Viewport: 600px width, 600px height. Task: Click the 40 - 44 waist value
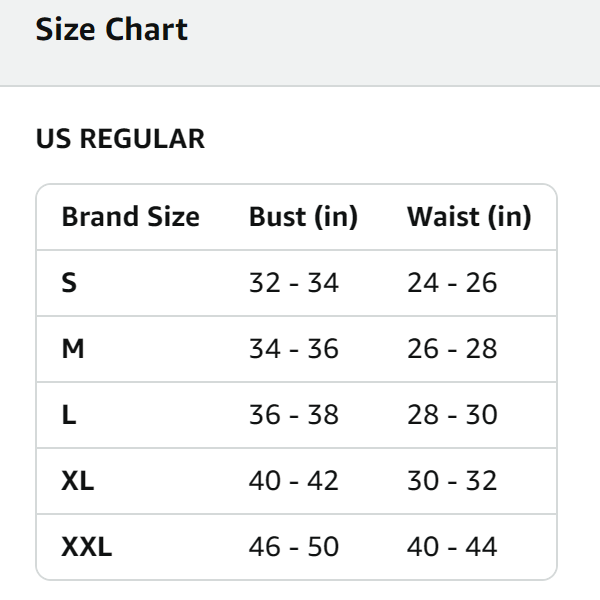pyautogui.click(x=452, y=547)
